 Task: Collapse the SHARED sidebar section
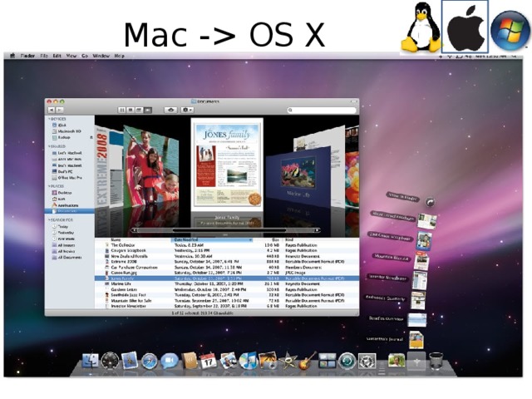point(49,146)
